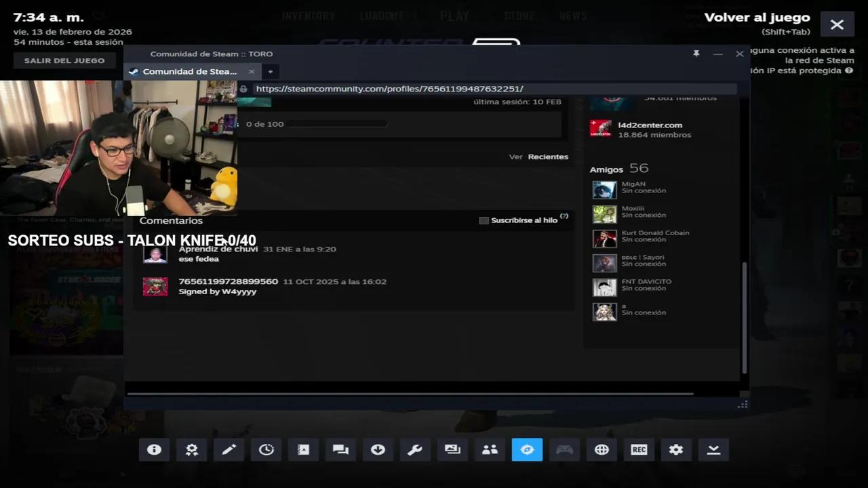Open the Achievements icon in overlay toolbar
The image size is (868, 488).
(x=192, y=449)
